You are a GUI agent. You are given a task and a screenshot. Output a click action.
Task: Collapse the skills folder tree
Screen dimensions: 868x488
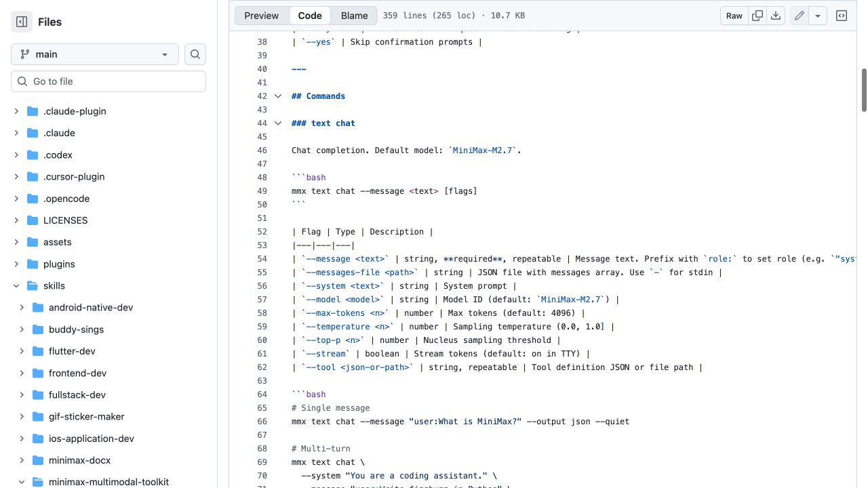(x=16, y=286)
